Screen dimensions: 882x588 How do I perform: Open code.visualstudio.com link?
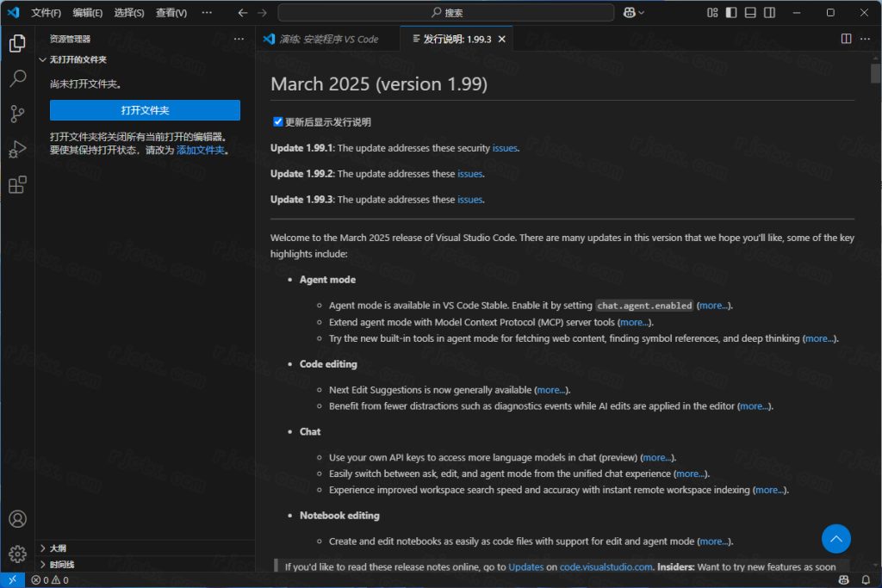click(606, 567)
